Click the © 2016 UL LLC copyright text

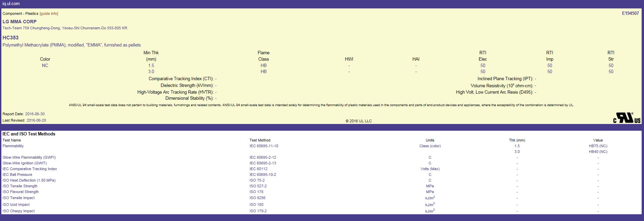pyautogui.click(x=358, y=121)
